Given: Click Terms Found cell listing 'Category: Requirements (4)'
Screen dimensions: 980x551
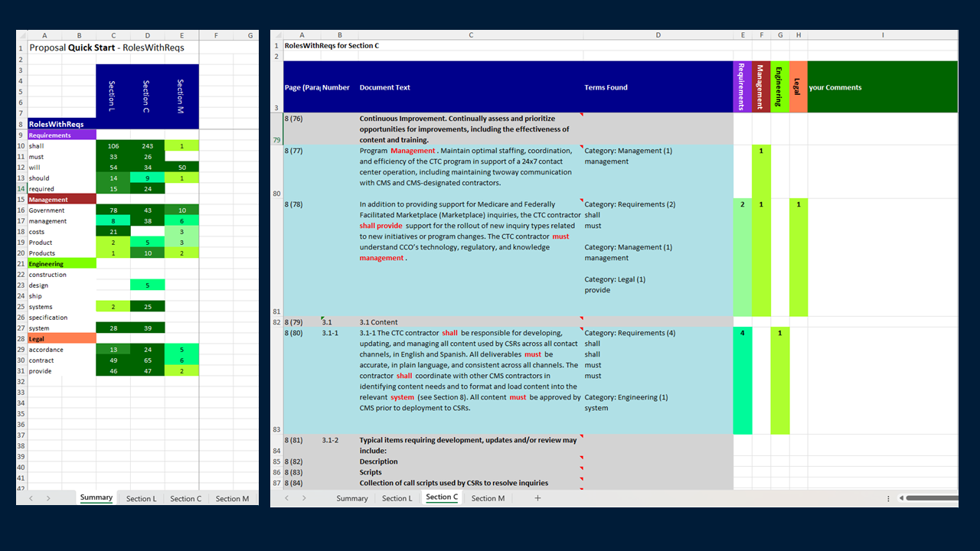Looking at the screenshot, I should (658, 381).
